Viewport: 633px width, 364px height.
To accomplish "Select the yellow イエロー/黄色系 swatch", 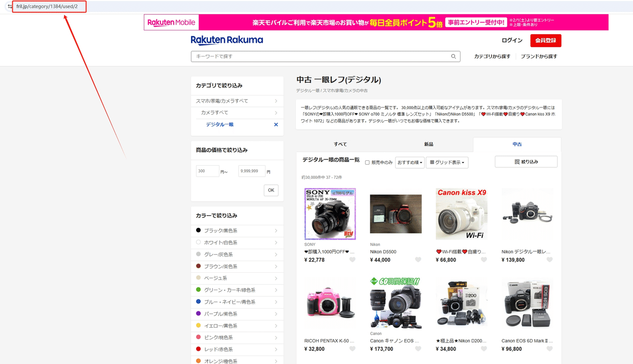I will [x=198, y=325].
